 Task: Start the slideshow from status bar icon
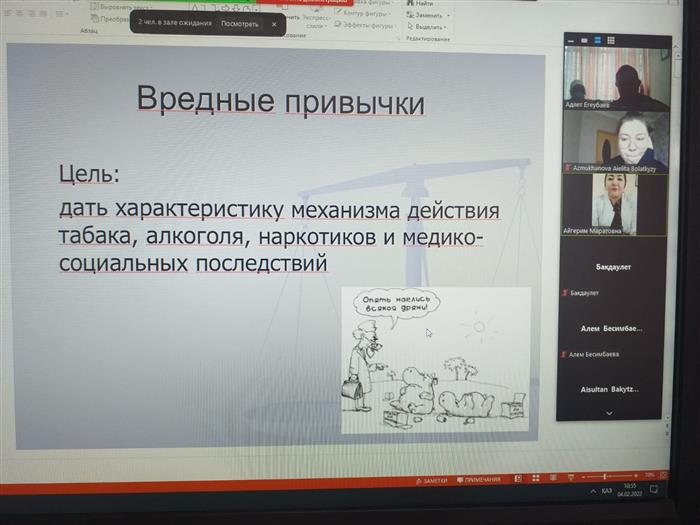tap(573, 479)
